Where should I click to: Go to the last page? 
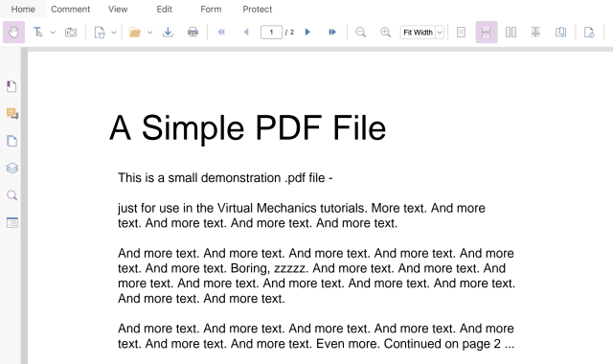[x=332, y=32]
